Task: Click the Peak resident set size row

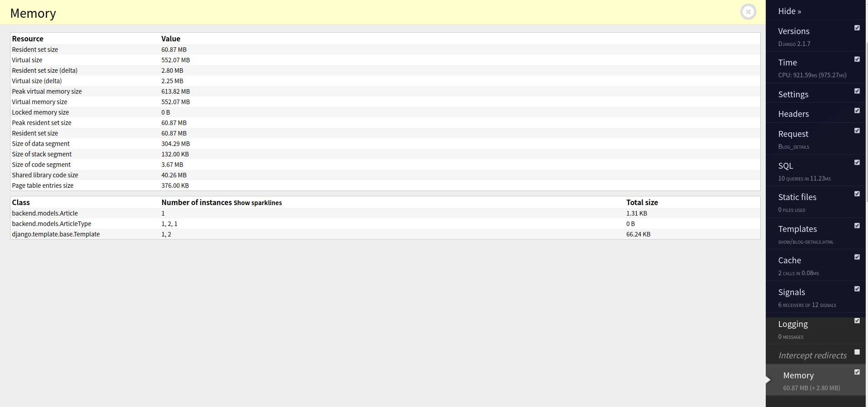Action: coord(385,123)
